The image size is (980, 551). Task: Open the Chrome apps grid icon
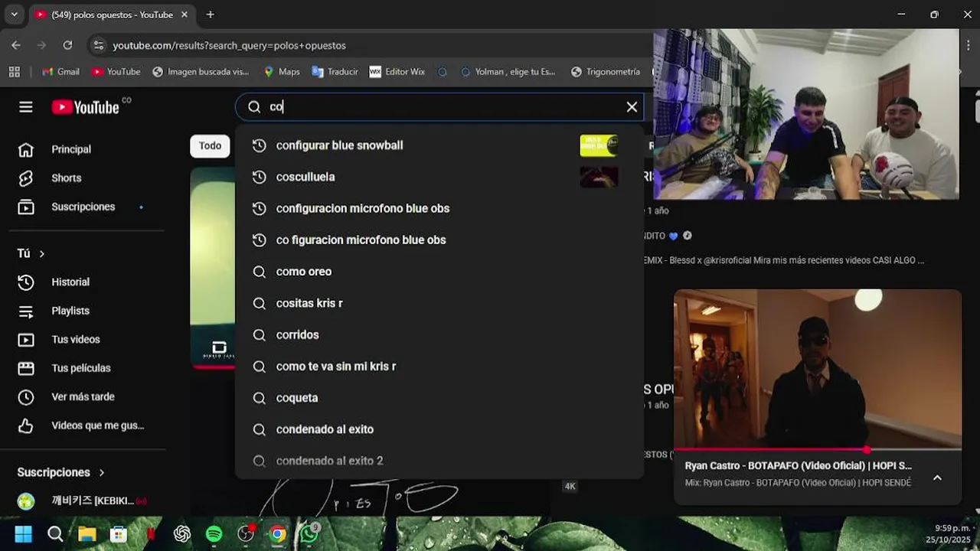14,71
